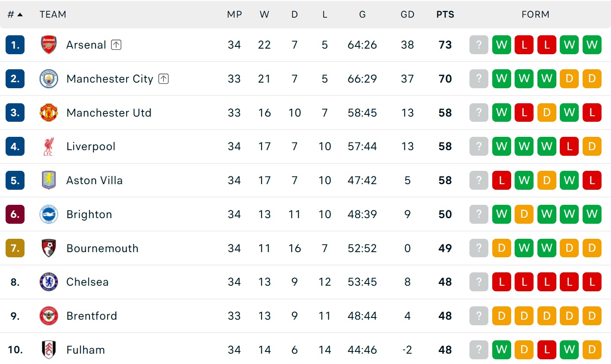The width and height of the screenshot is (611, 364).
Task: Click the Aston Villa club crest
Action: 49,180
